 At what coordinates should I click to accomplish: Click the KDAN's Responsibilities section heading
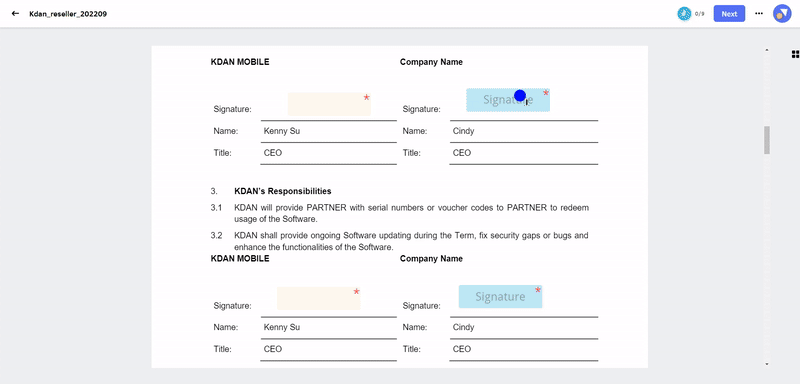[x=283, y=191]
